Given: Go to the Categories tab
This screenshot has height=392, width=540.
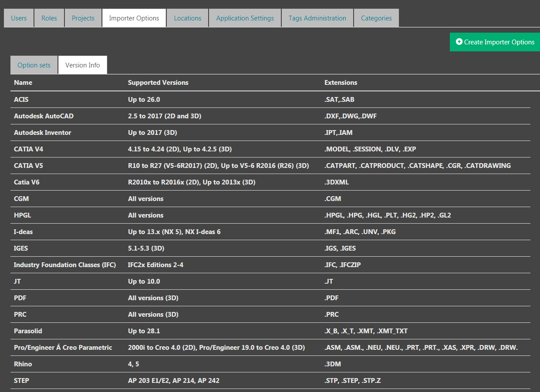Looking at the screenshot, I should click(376, 18).
